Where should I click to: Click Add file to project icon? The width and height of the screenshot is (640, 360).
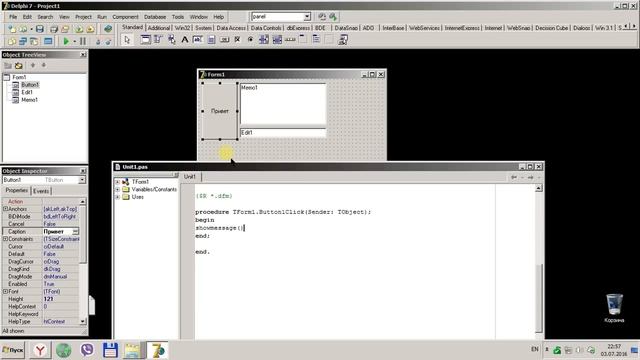click(79, 29)
